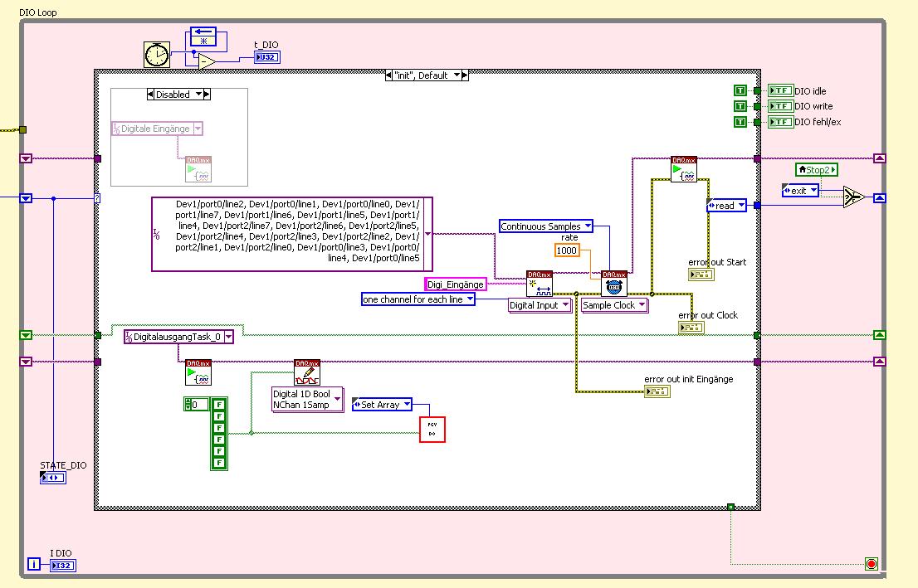Click the red FGV DO subVI icon

[x=432, y=430]
